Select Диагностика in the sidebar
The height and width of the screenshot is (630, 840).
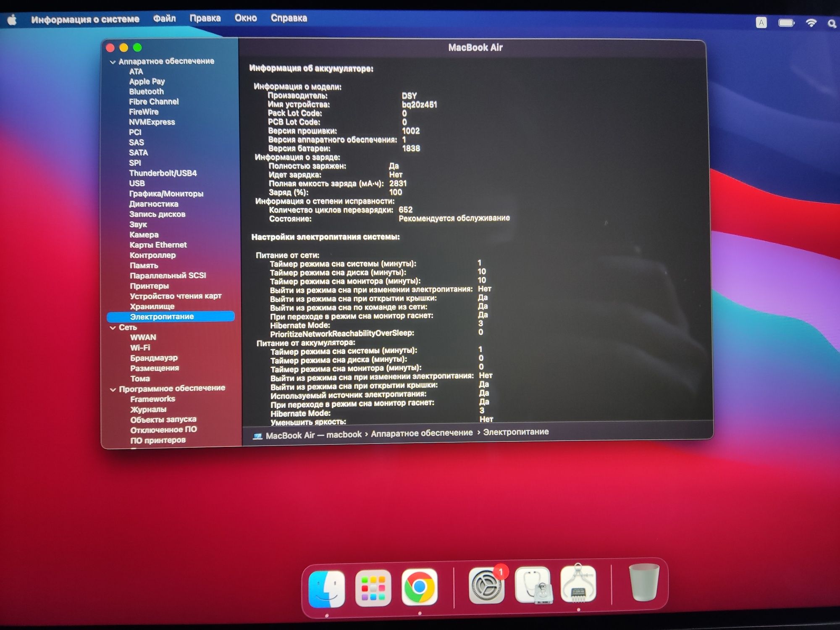(x=154, y=204)
